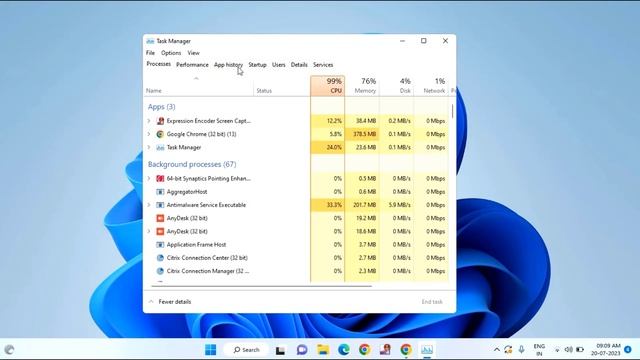Select Application Frame Host process name

click(196, 244)
